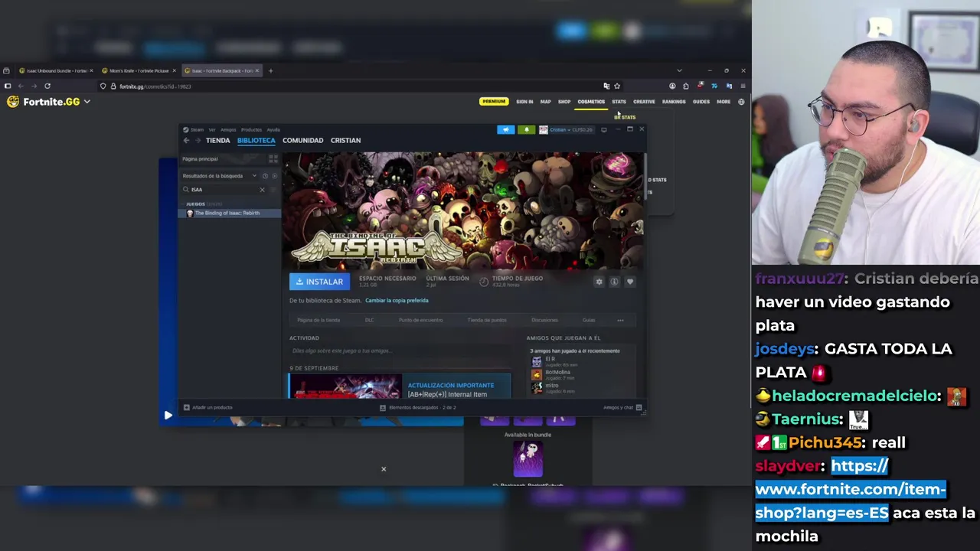
Task: Click the Steam Big Picture monitor icon
Action: (603, 129)
